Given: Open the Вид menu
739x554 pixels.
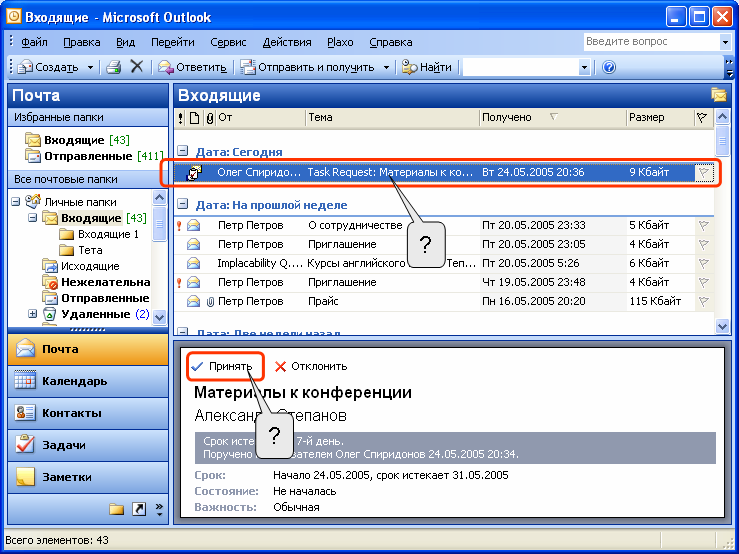Looking at the screenshot, I should pyautogui.click(x=125, y=42).
